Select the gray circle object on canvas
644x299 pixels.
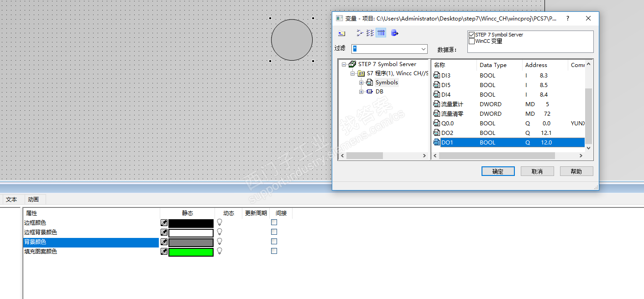(292, 40)
